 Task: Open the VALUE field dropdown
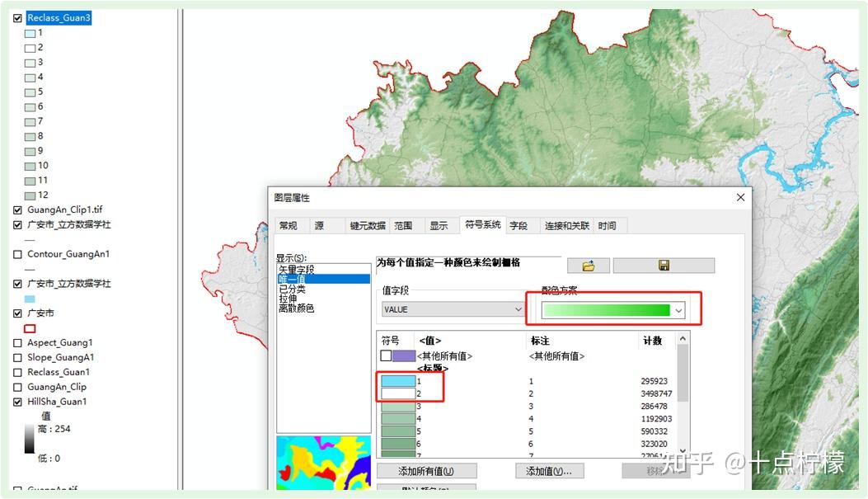pos(517,308)
